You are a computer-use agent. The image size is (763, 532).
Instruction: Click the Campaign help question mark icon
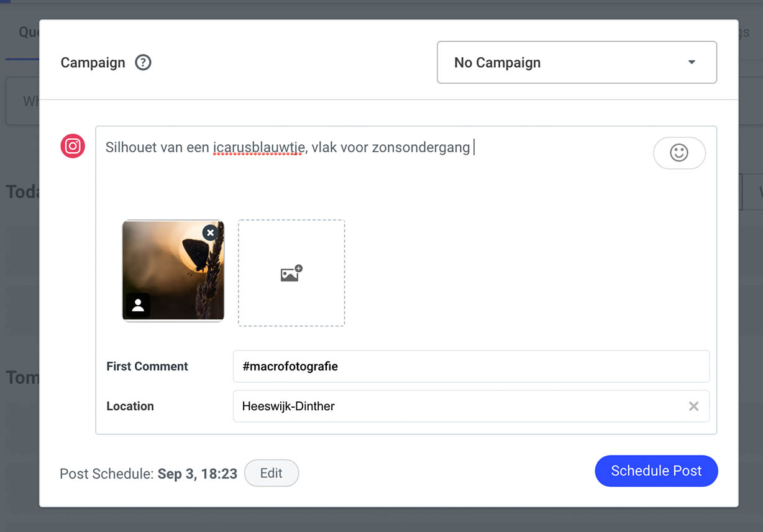pyautogui.click(x=144, y=63)
